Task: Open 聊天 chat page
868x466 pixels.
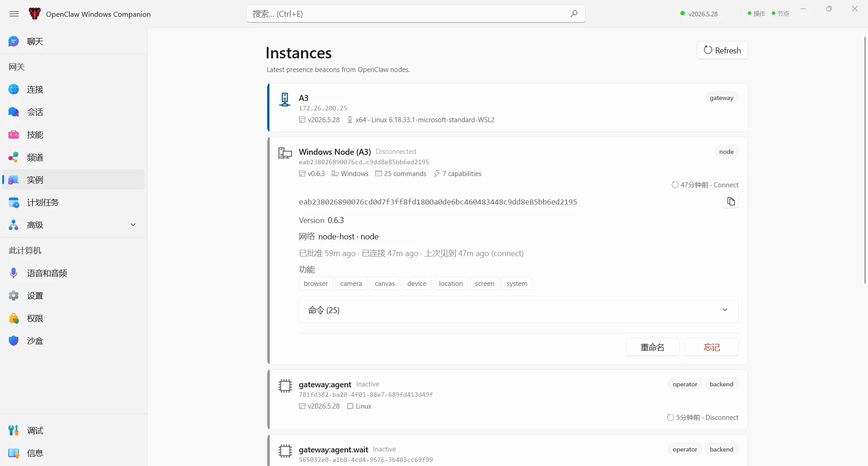Action: pyautogui.click(x=73, y=42)
